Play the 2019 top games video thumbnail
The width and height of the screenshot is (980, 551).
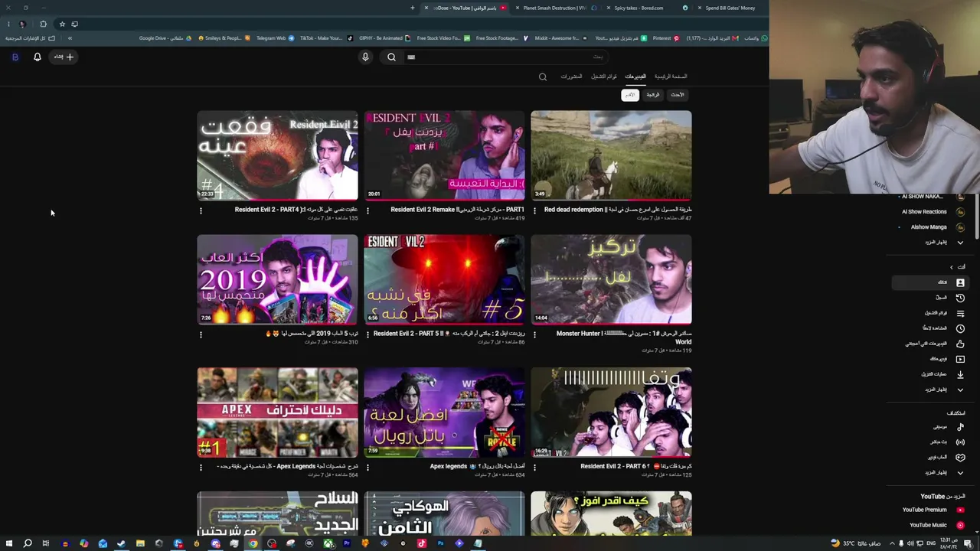click(277, 279)
